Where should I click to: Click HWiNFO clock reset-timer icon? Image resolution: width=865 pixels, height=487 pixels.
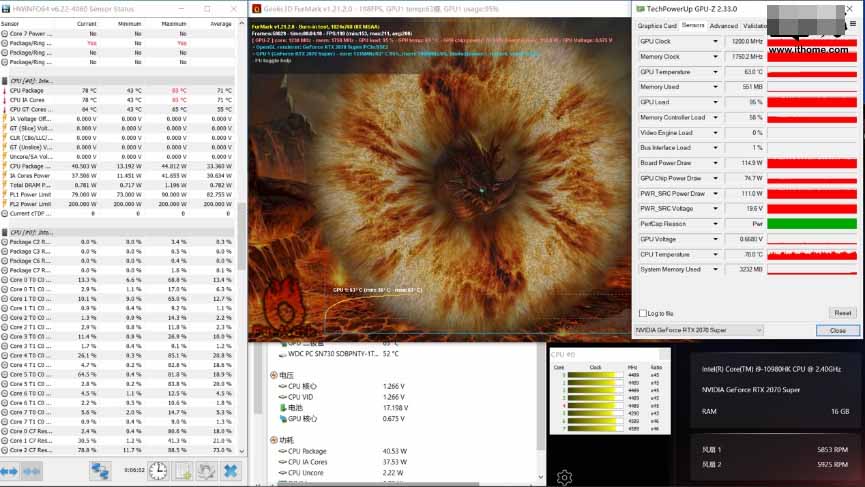(x=158, y=471)
